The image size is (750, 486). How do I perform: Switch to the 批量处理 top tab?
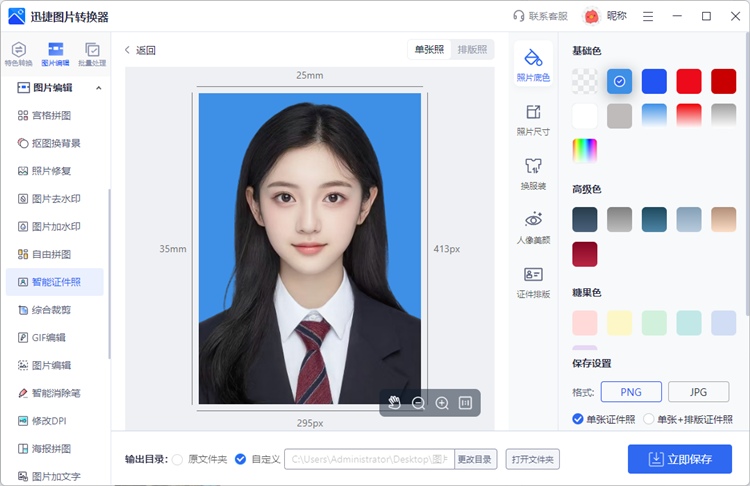[92, 53]
